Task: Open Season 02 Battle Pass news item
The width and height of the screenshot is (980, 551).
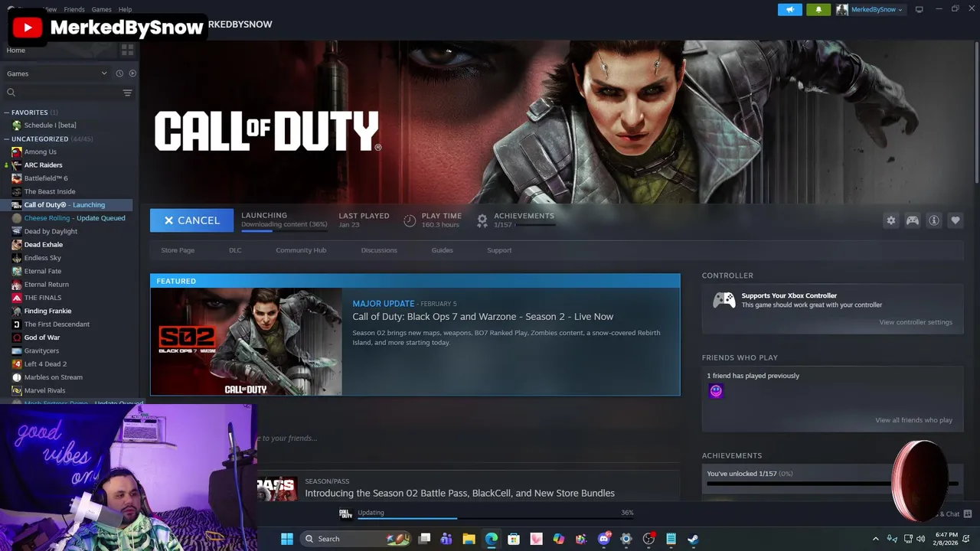Action: (x=459, y=494)
